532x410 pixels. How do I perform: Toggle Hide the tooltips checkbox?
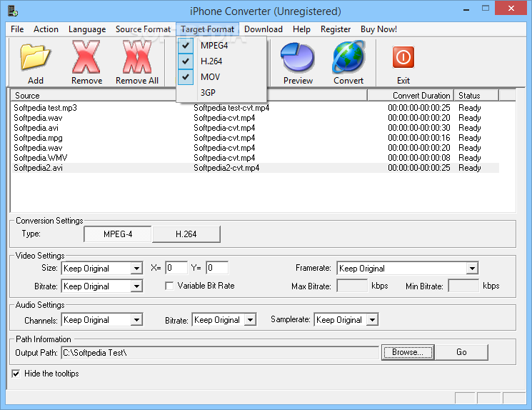point(16,374)
